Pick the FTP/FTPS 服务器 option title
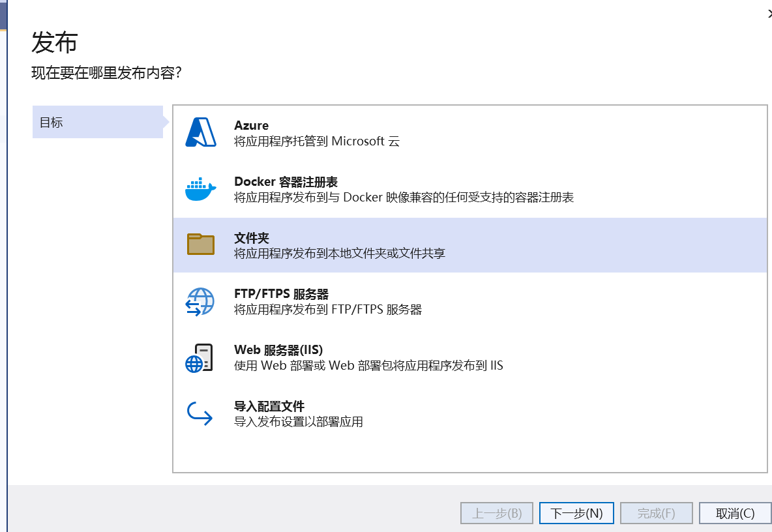 [281, 294]
